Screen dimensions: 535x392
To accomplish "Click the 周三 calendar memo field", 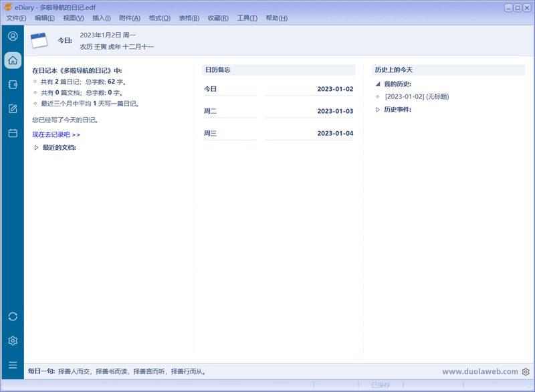I will pyautogui.click(x=229, y=133).
